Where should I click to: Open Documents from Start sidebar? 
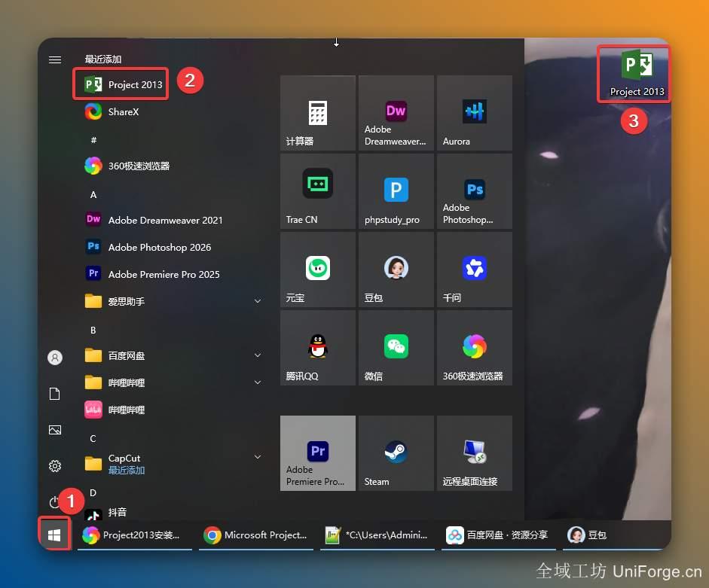point(55,394)
